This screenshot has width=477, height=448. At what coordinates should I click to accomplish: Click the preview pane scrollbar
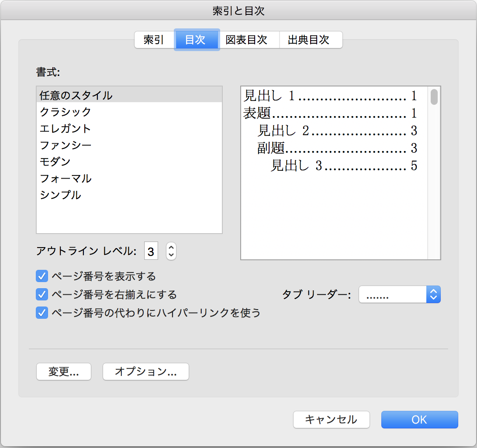[x=434, y=97]
